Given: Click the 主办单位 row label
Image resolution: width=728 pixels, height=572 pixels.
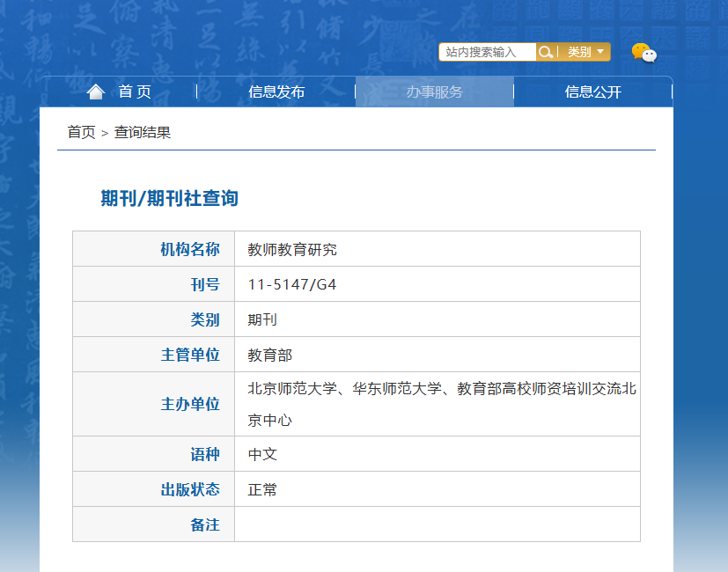Looking at the screenshot, I should [190, 404].
